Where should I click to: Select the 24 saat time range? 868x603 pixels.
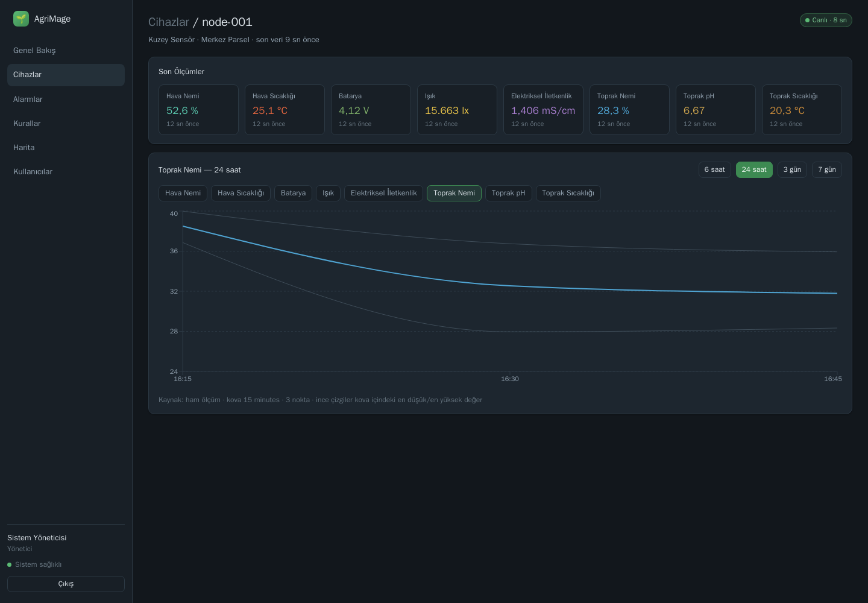754,169
